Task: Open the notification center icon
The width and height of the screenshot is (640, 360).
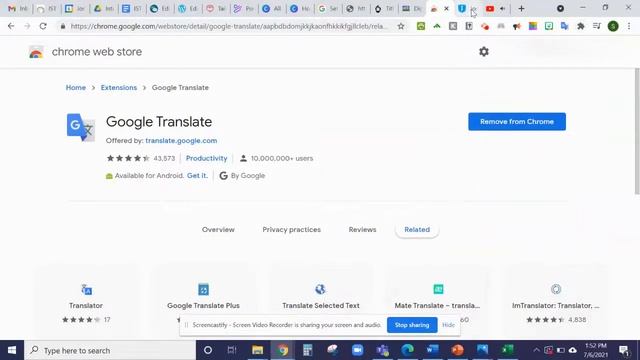Action: 624,350
